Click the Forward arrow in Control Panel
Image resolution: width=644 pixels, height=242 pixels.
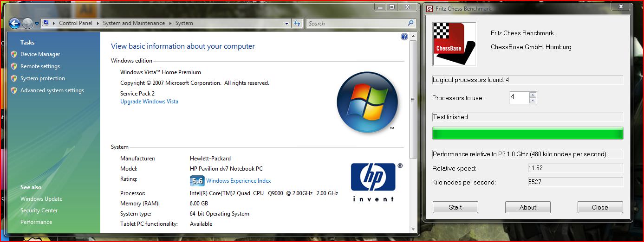click(x=27, y=23)
